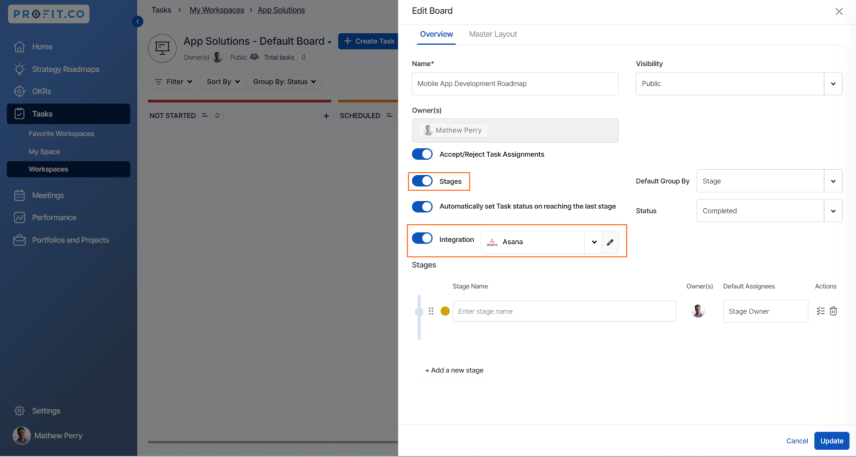This screenshot has height=457, width=856.
Task: Switch to the Master Layout tab
Action: pyautogui.click(x=493, y=34)
